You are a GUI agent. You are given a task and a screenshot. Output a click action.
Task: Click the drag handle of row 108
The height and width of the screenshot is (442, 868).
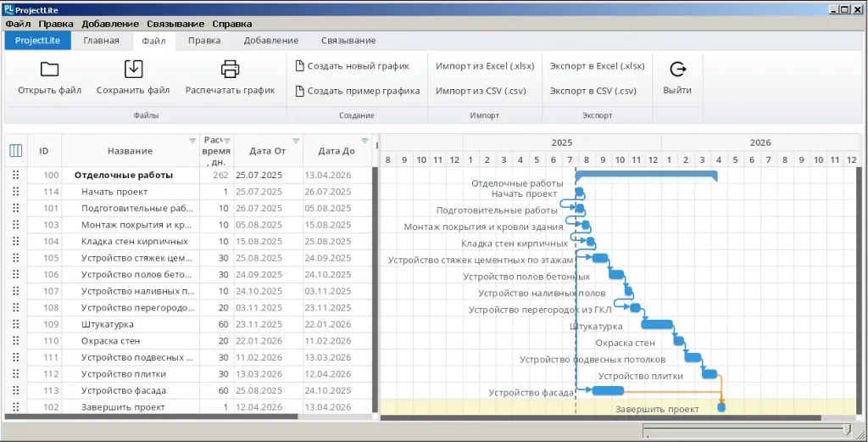[15, 307]
